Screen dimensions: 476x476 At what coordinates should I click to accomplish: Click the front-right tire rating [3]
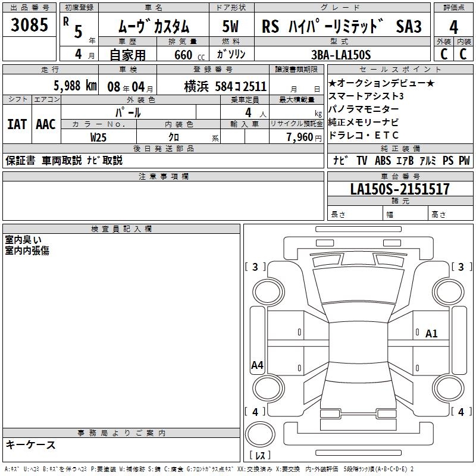point(461,267)
